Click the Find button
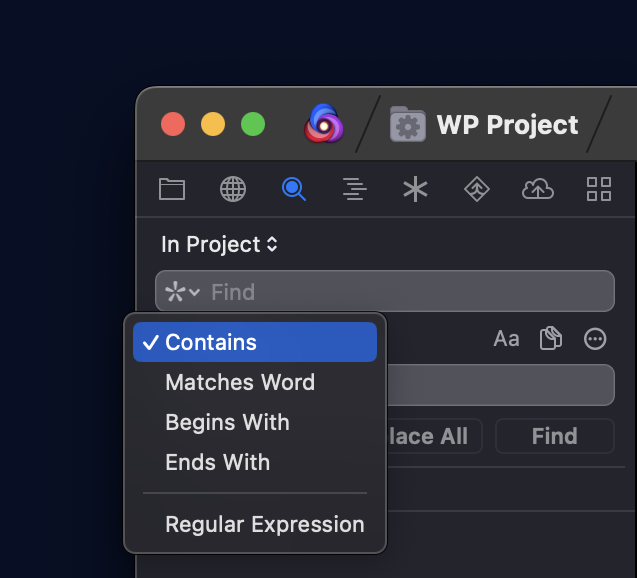 tap(555, 436)
